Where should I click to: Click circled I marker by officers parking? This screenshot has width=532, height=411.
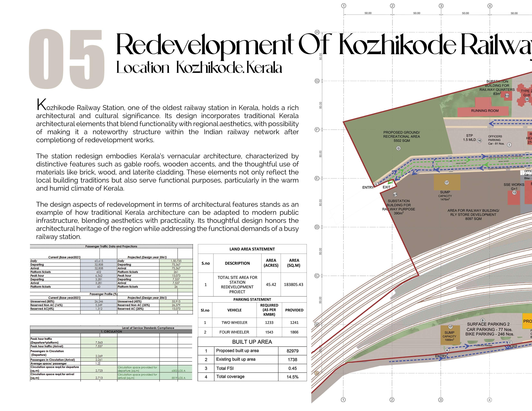pyautogui.click(x=509, y=145)
